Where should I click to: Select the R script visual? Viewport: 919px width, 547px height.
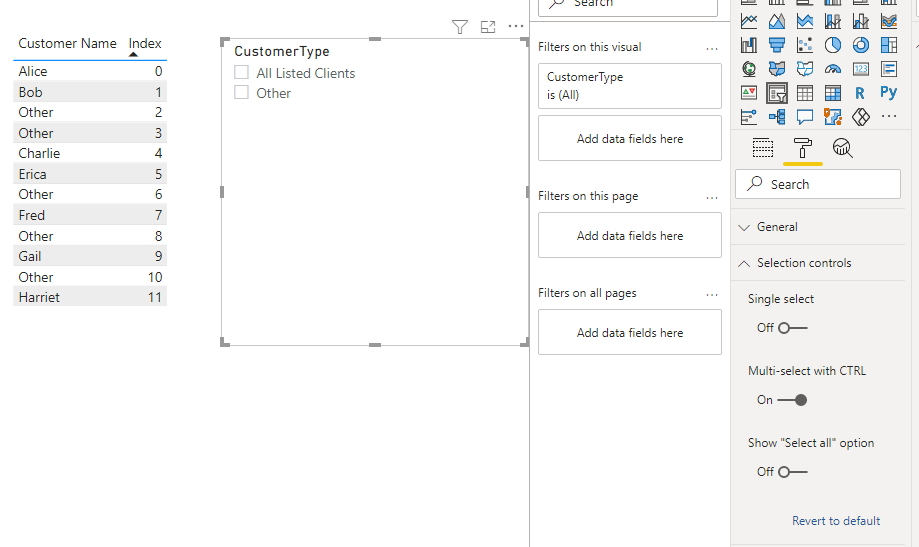pos(860,93)
